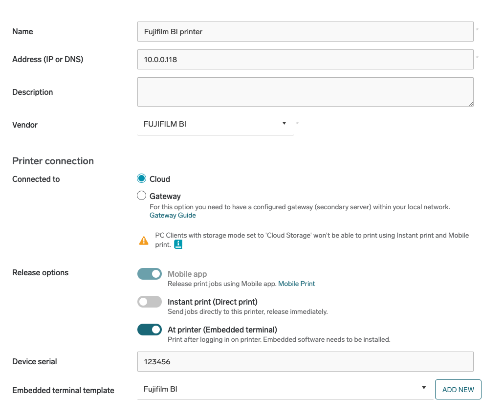Select the Cloud connection option
The height and width of the screenshot is (420, 504).
point(142,179)
